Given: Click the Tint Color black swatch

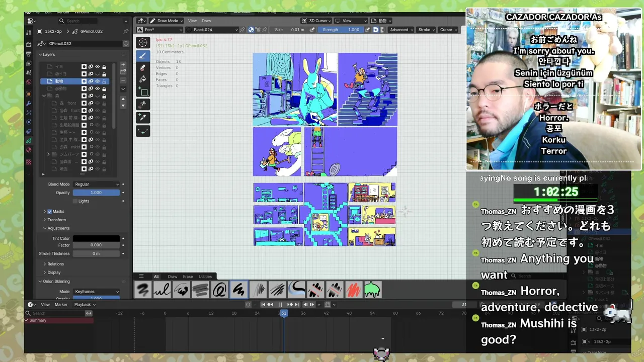Looking at the screenshot, I should [96, 238].
